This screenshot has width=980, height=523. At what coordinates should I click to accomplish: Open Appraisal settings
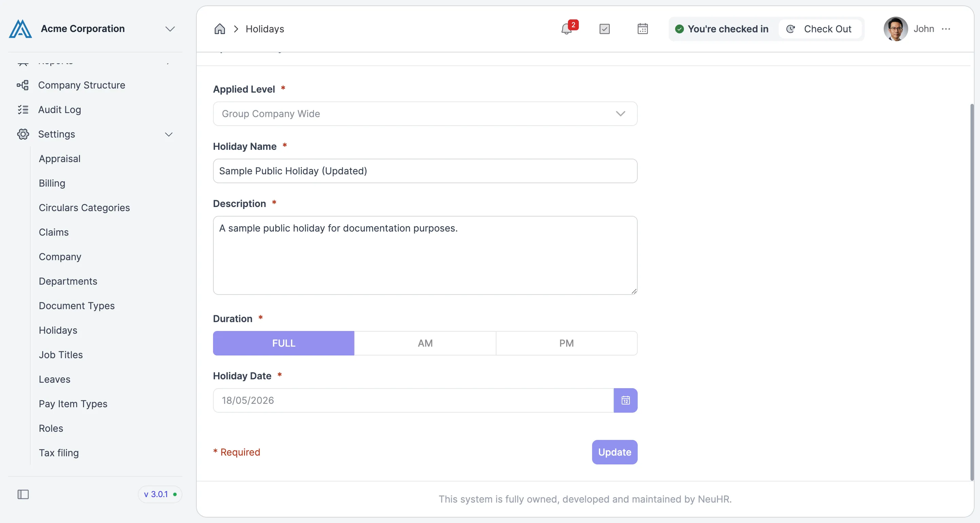click(60, 159)
